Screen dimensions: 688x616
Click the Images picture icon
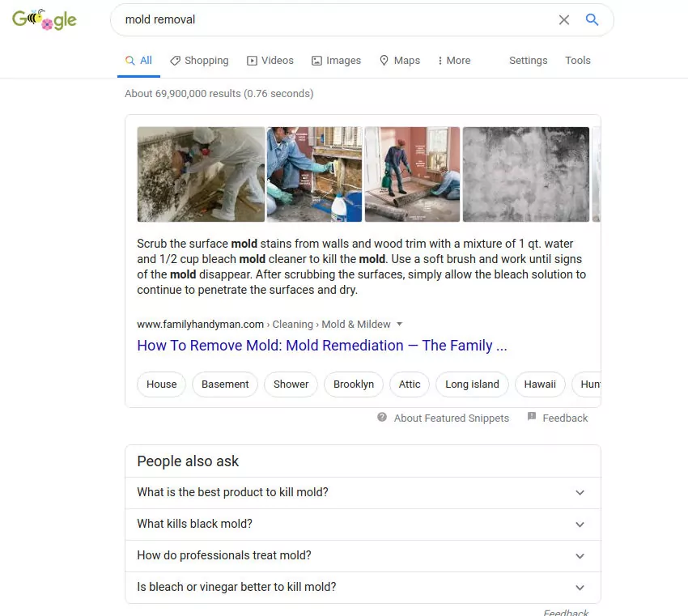tap(316, 61)
